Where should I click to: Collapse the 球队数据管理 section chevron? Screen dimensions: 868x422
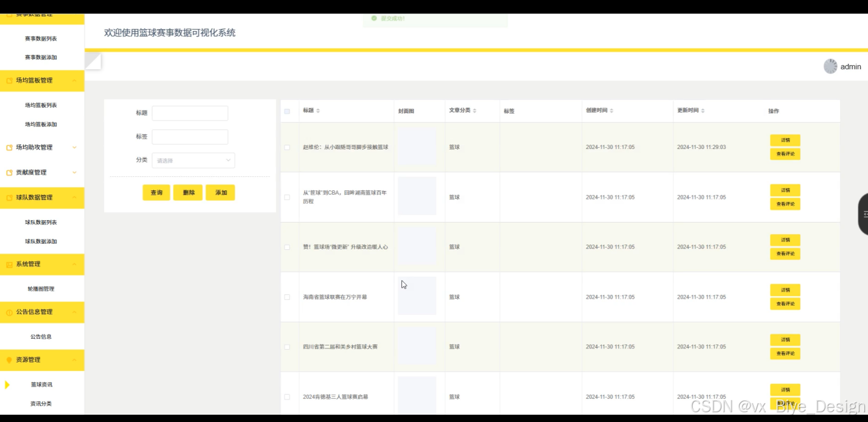point(74,197)
